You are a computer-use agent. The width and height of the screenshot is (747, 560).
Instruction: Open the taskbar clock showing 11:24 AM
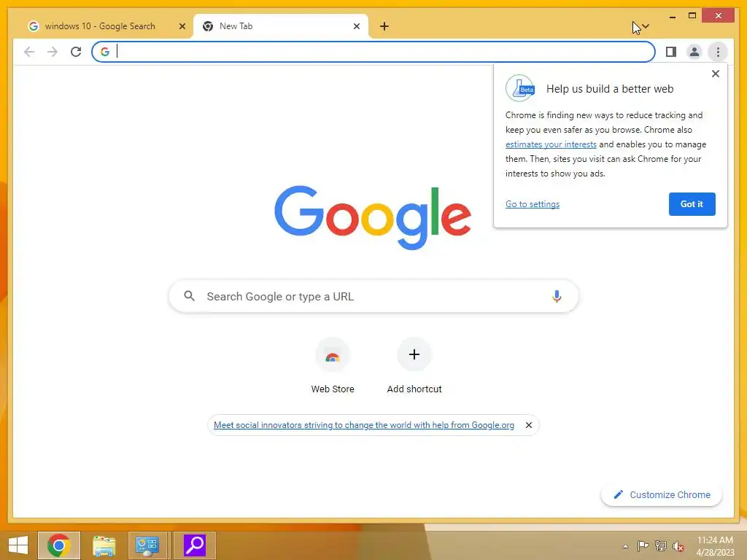coord(715,546)
